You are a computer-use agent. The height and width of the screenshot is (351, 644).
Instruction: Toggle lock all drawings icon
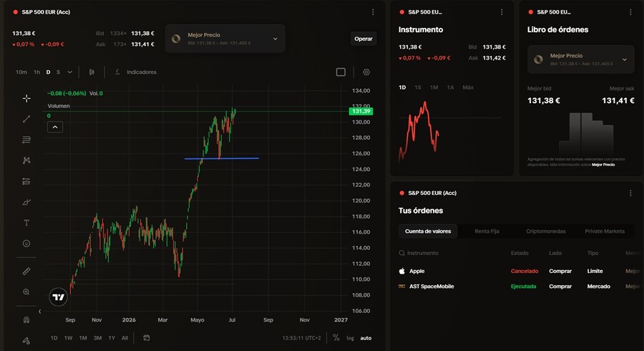click(26, 340)
